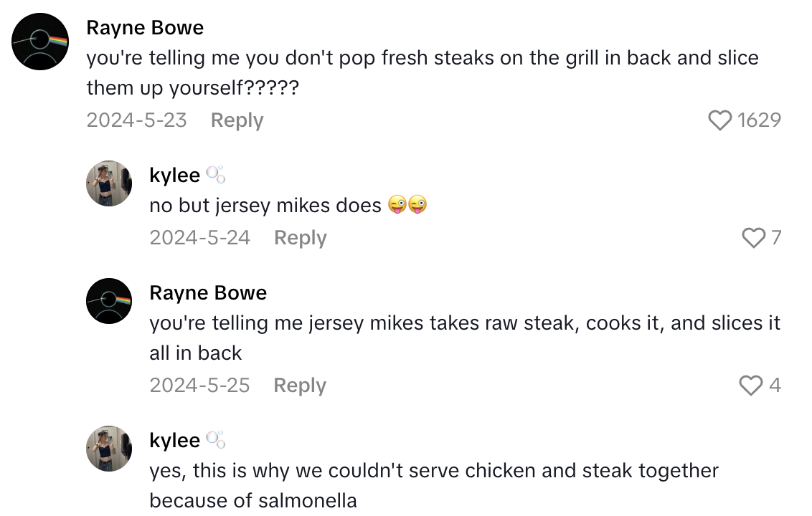Open kylee's username on salmonella comment
The width and height of the screenshot is (812, 516).
174,440
